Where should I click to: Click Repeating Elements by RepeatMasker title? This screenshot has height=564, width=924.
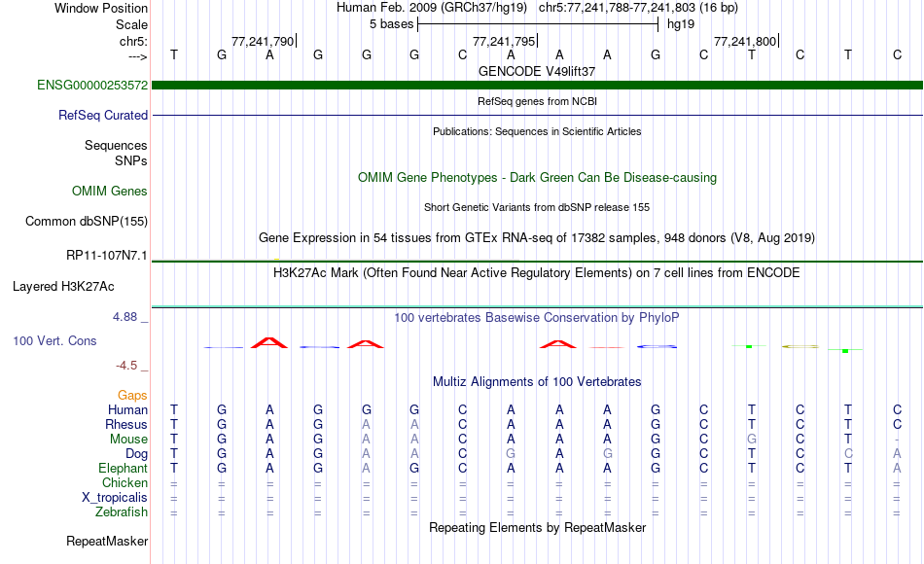[x=538, y=527]
